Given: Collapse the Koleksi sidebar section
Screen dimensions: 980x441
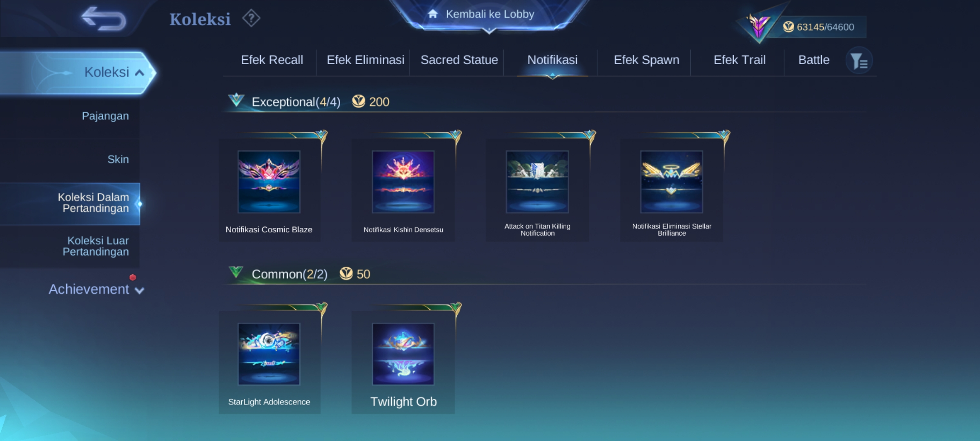Looking at the screenshot, I should 78,73.
